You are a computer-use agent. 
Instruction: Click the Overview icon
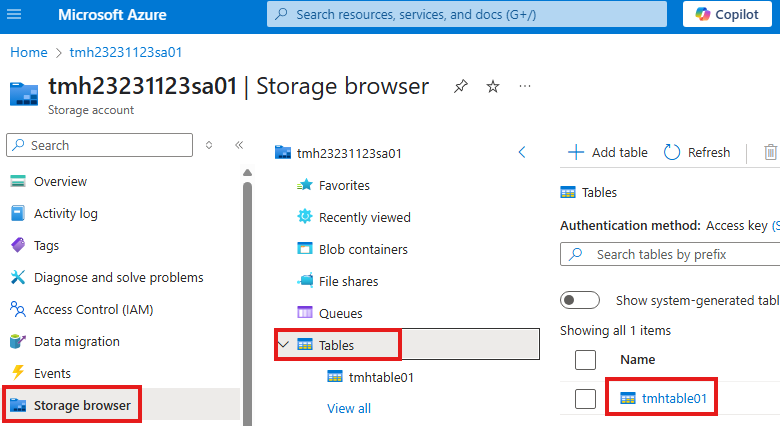pyautogui.click(x=18, y=181)
